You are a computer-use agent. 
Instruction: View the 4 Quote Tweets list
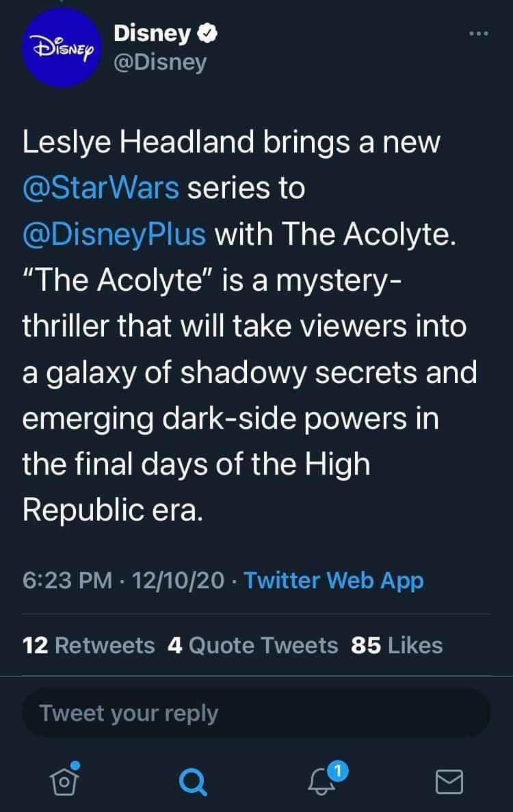pos(252,645)
